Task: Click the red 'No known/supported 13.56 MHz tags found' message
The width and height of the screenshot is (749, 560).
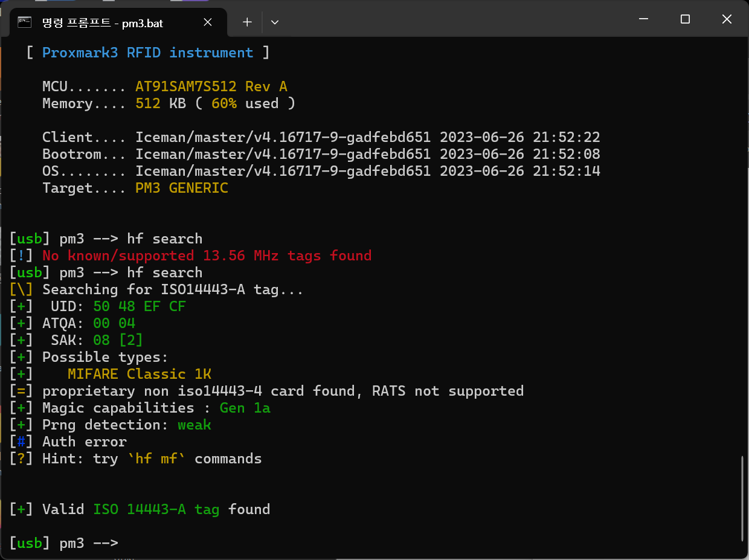Action: click(x=207, y=256)
